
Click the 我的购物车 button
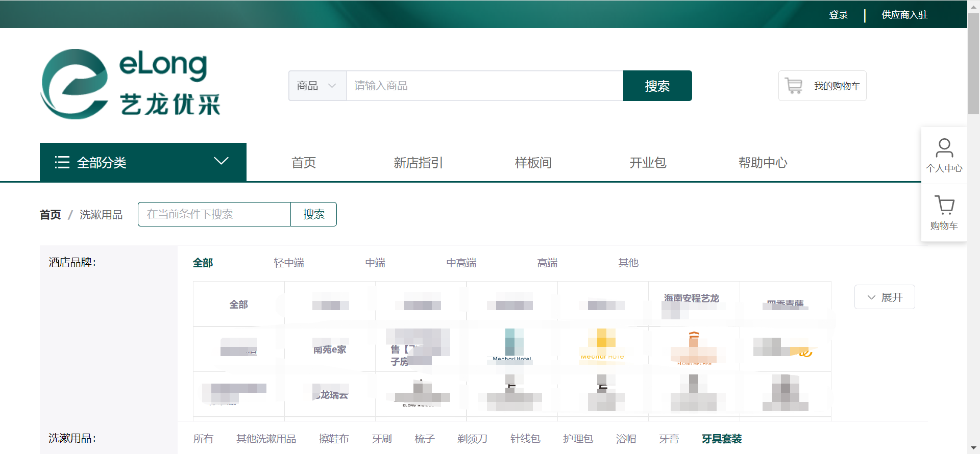[822, 86]
